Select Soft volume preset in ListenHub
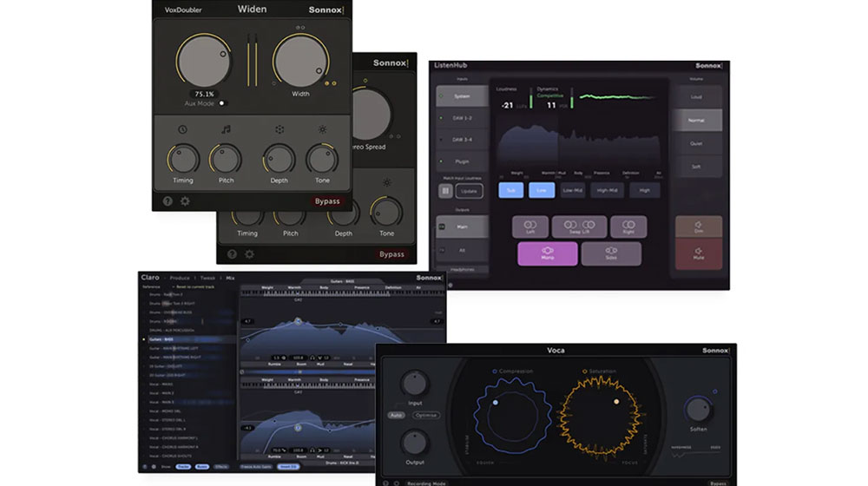Image resolution: width=868 pixels, height=486 pixels. (x=696, y=167)
